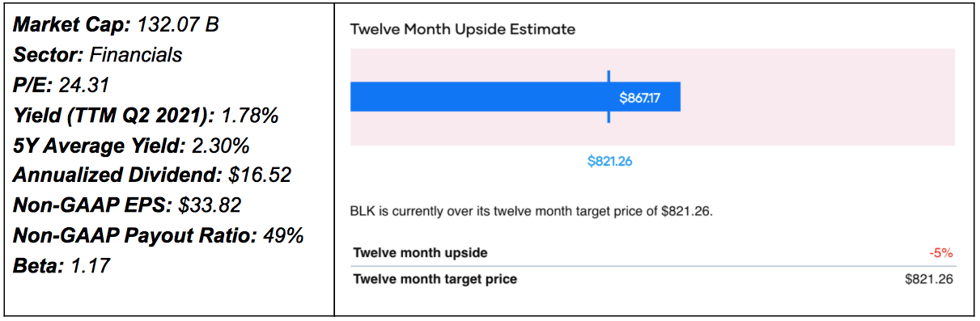The image size is (980, 321).
Task: Click the red -5% upside value
Action: 941,253
